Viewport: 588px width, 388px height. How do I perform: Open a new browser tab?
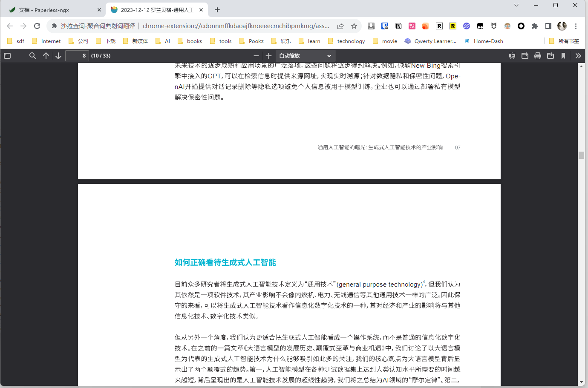click(x=217, y=10)
